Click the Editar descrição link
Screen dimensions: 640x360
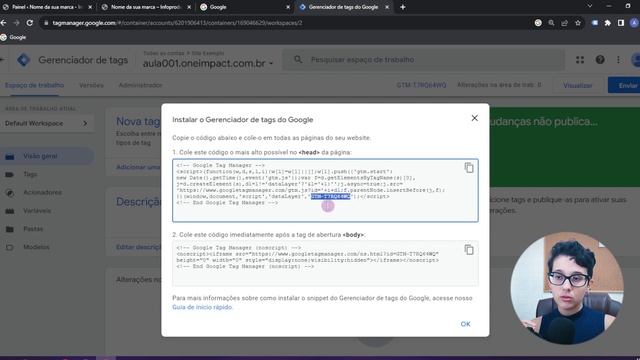[138, 247]
